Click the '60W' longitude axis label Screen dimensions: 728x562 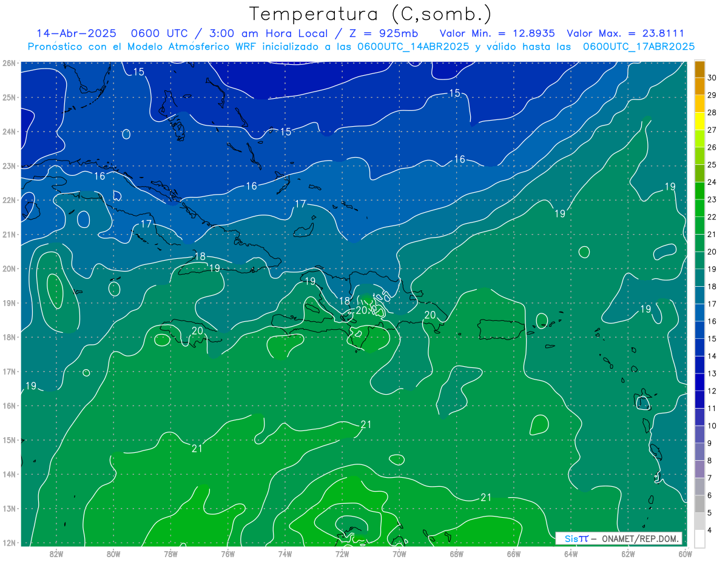(x=686, y=554)
